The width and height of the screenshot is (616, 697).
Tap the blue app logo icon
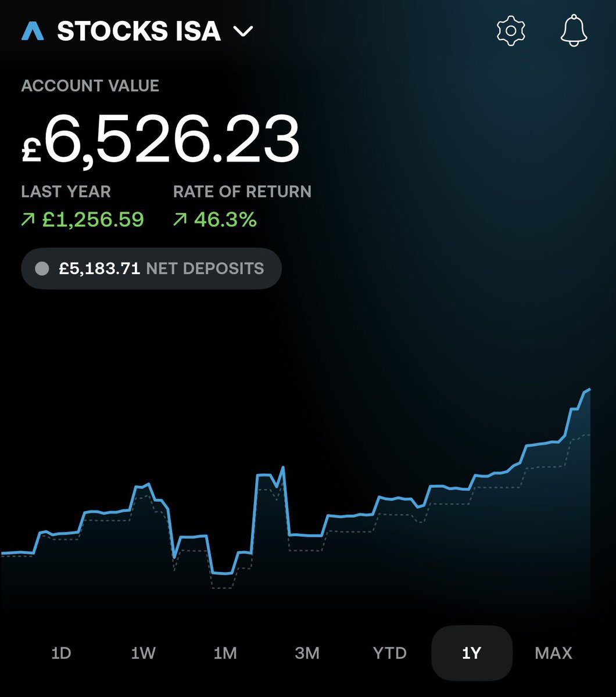(33, 31)
